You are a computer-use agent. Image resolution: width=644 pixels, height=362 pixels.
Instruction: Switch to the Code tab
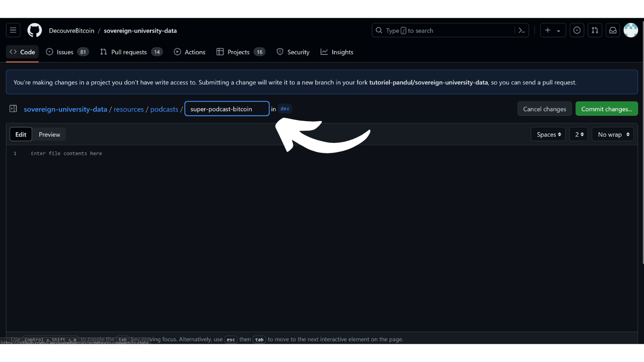pos(22,52)
